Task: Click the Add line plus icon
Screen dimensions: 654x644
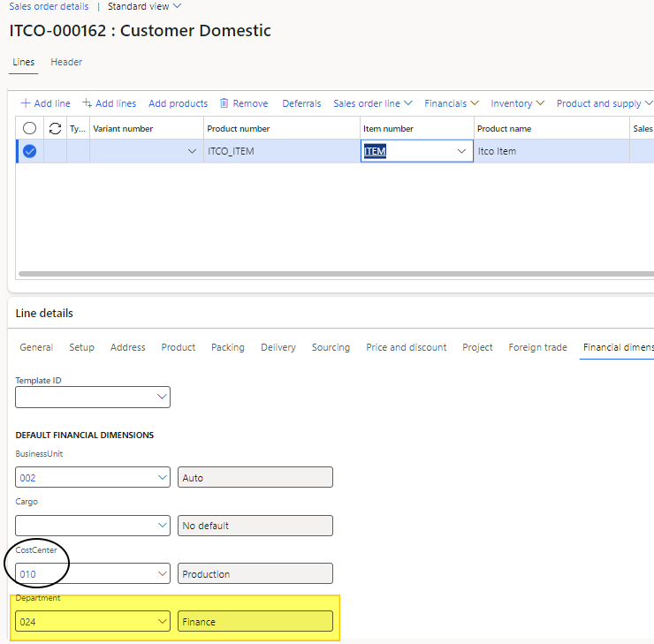Action: coord(26,103)
